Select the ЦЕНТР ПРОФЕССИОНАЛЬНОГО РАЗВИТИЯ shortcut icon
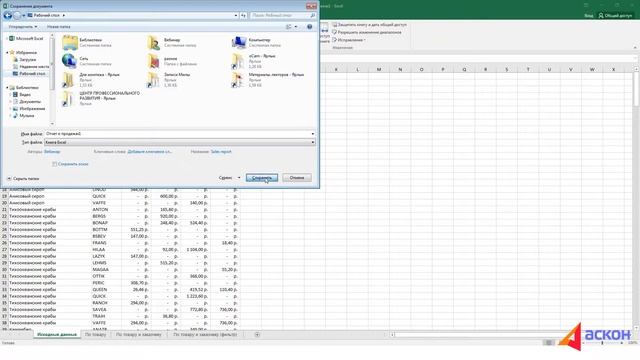This screenshot has width=640, height=360. (x=68, y=99)
